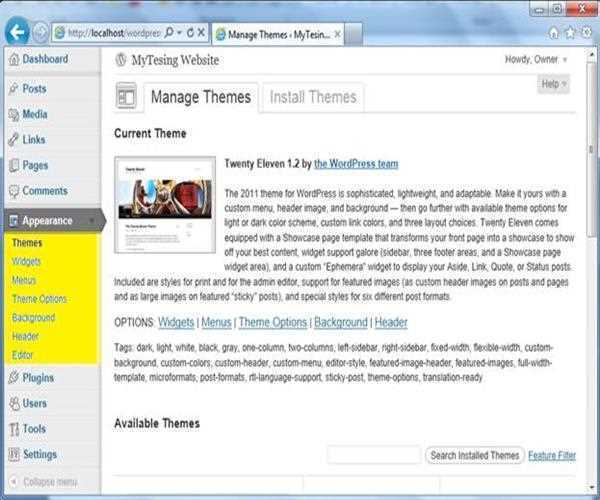The width and height of the screenshot is (600, 500).
Task: Click the Tools icon in sidebar
Action: tap(13, 429)
